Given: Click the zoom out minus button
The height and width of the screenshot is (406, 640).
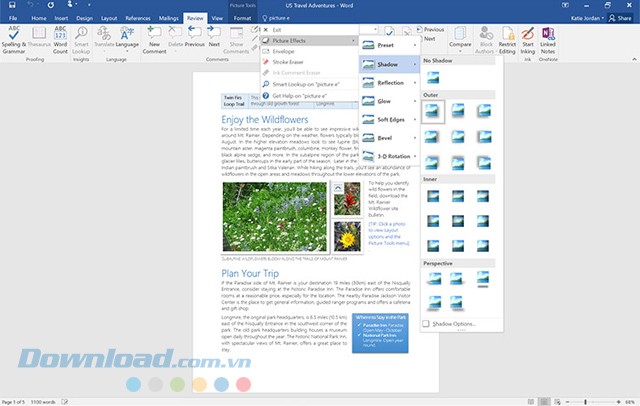Looking at the screenshot, I should pyautogui.click(x=567, y=402).
